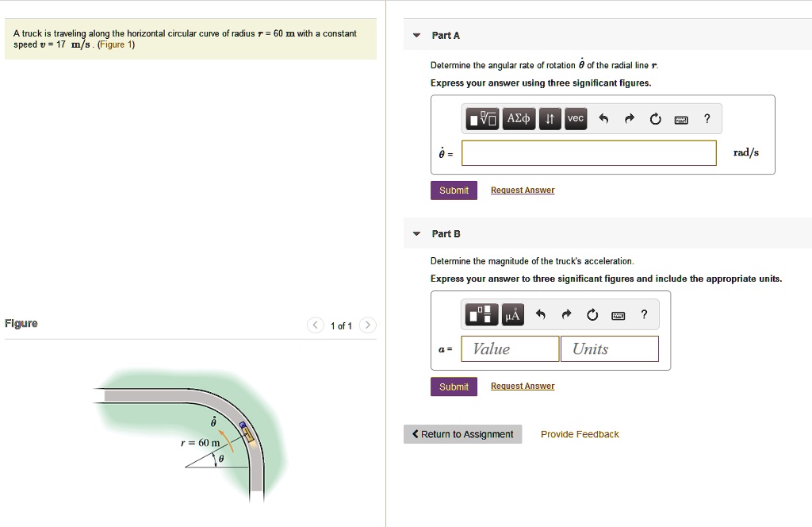Click the Units field in Part B
812x527 pixels.
[609, 348]
